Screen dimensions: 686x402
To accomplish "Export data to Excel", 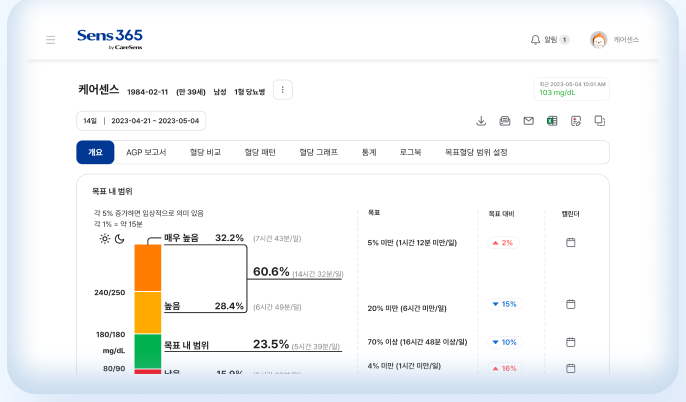I will [x=552, y=121].
